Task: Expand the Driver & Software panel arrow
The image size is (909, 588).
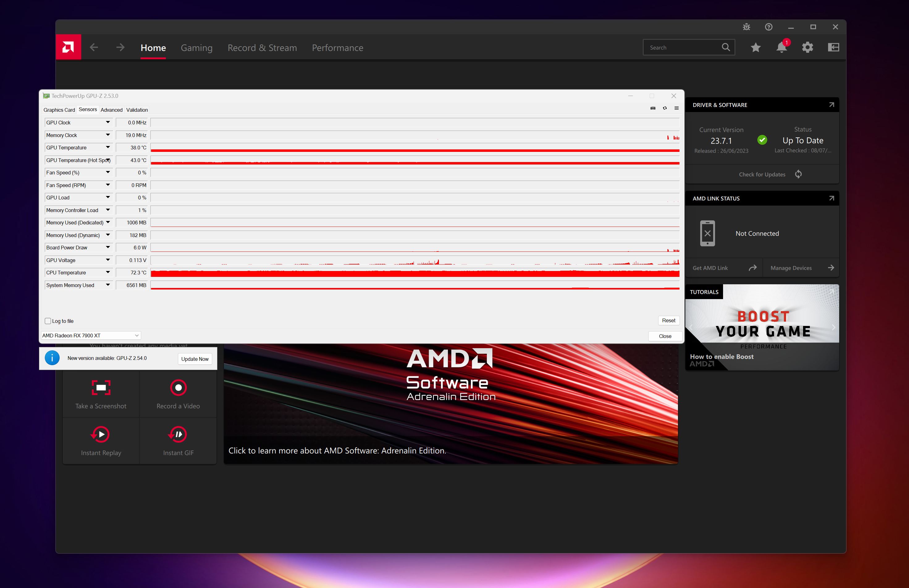Action: coord(831,105)
